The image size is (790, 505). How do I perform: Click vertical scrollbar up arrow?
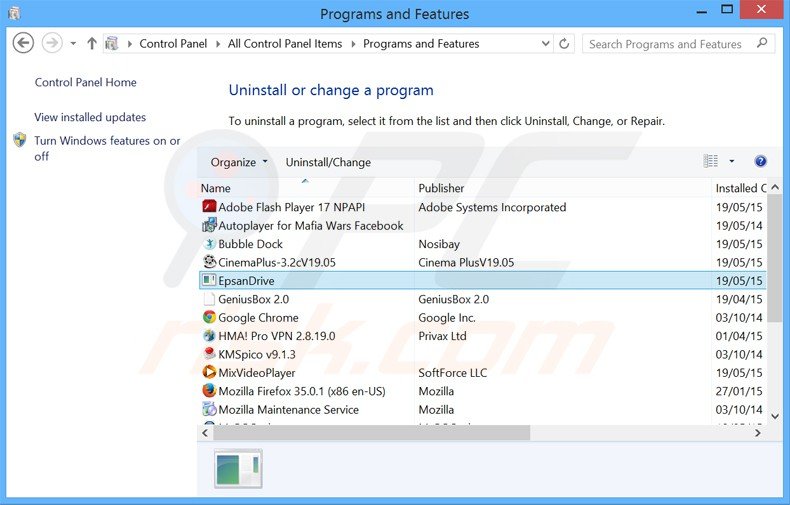(x=775, y=187)
